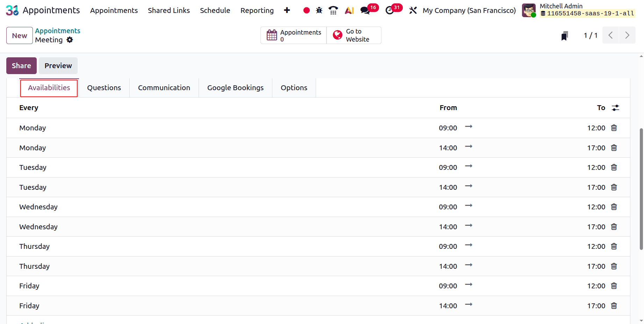Sort by the From column header
The image size is (644, 324).
pyautogui.click(x=448, y=108)
